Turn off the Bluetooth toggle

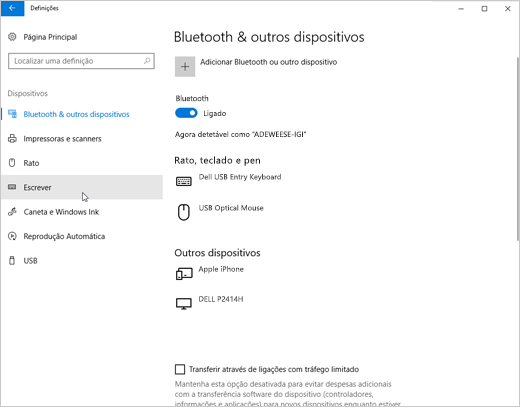pos(186,113)
